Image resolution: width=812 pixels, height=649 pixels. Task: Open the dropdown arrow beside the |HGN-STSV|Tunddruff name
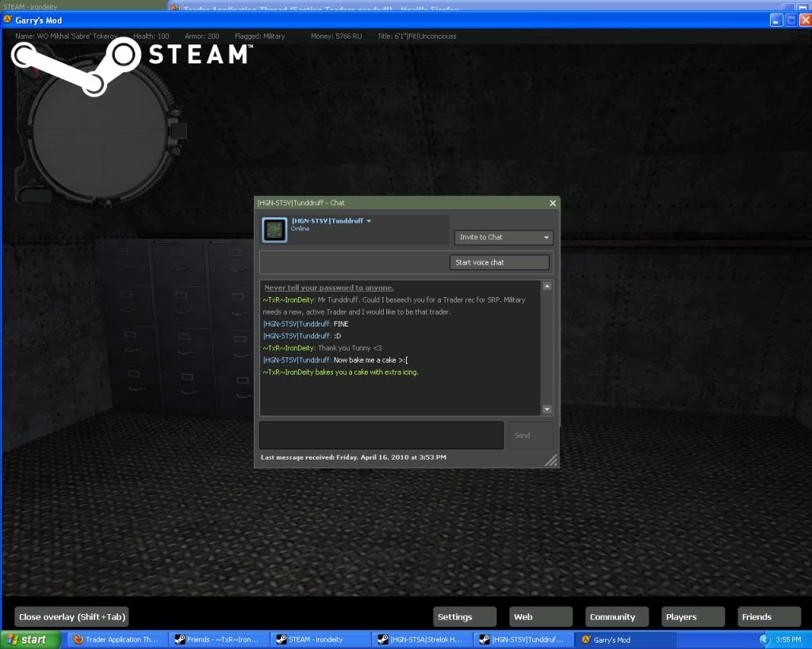pyautogui.click(x=369, y=221)
